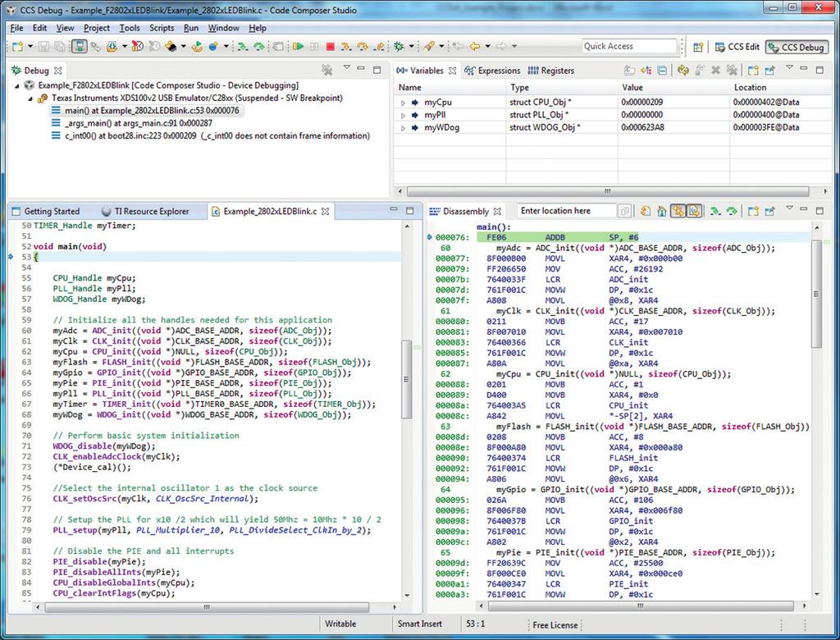Click the Step Into icon next to Terminate
The width and height of the screenshot is (840, 640).
[346, 47]
